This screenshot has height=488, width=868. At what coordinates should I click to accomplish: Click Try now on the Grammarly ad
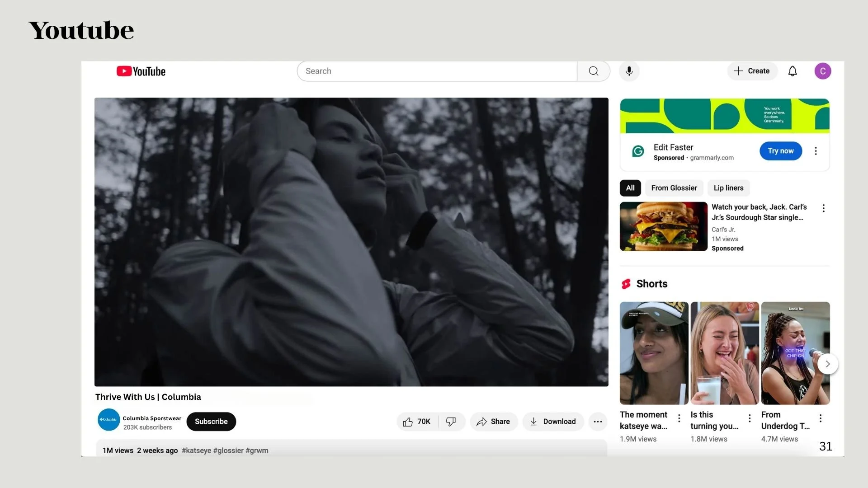pos(781,151)
